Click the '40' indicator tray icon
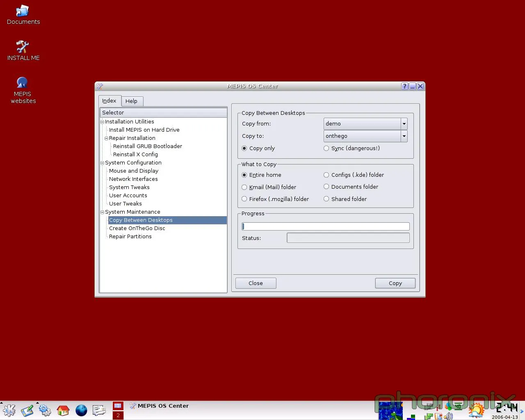Screen dimensions: 525x420 (458, 406)
